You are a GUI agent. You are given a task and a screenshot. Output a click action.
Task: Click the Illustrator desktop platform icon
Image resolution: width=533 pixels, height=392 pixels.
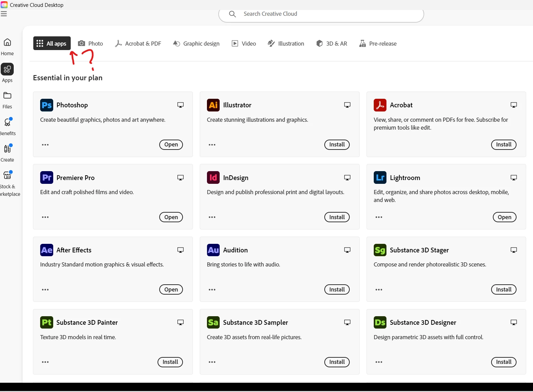point(347,105)
